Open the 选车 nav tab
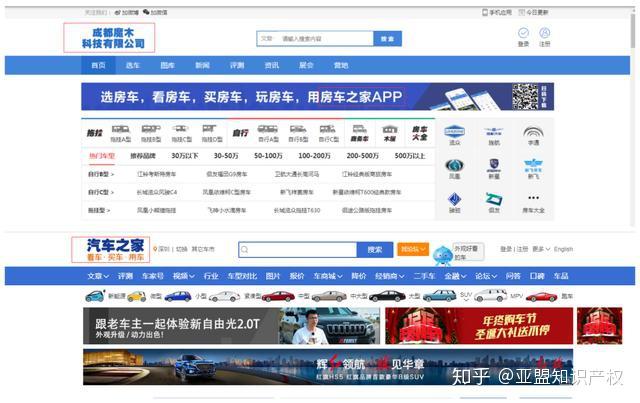Screen dimensions: 640x403 (133, 65)
